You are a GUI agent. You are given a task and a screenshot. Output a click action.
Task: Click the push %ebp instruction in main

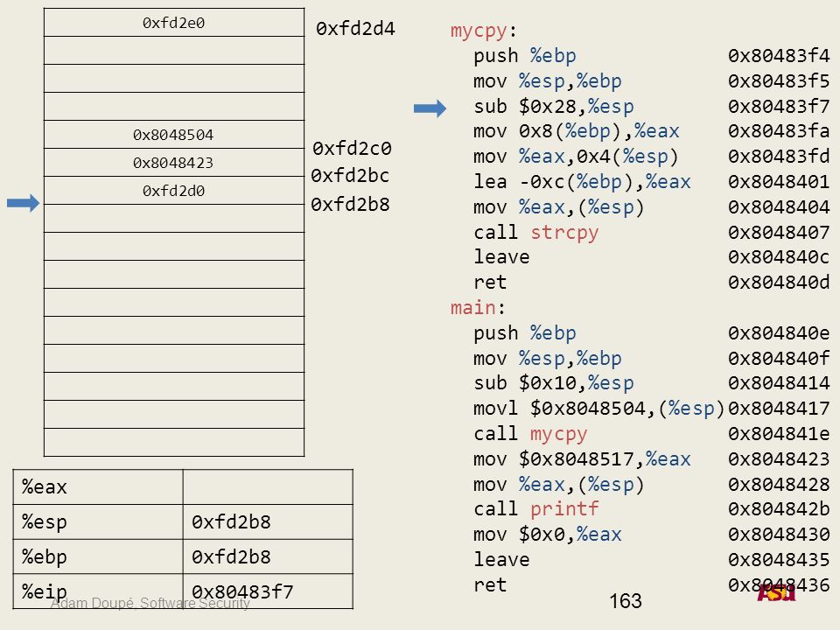point(524,333)
